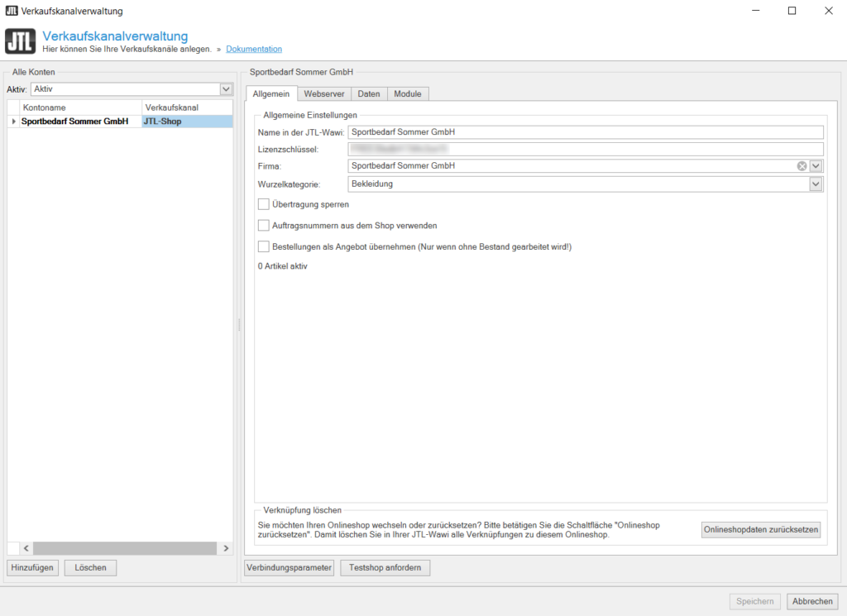
Task: Open the Dokumentation link
Action: point(254,50)
